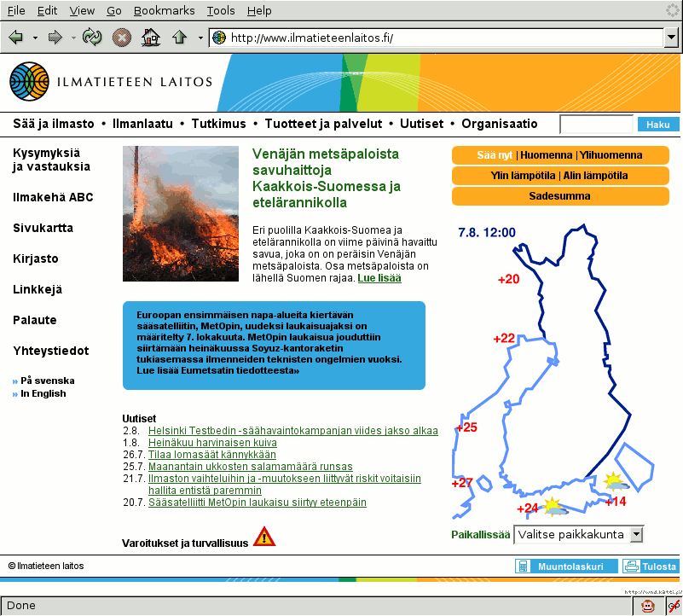The image size is (683, 616).
Task: Click the green Up one level arrow
Action: click(179, 38)
